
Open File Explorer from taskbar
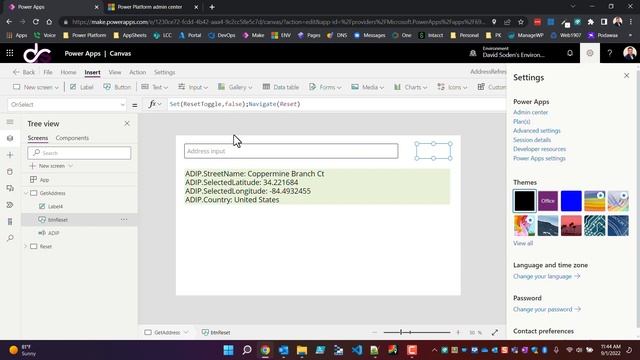pos(302,350)
